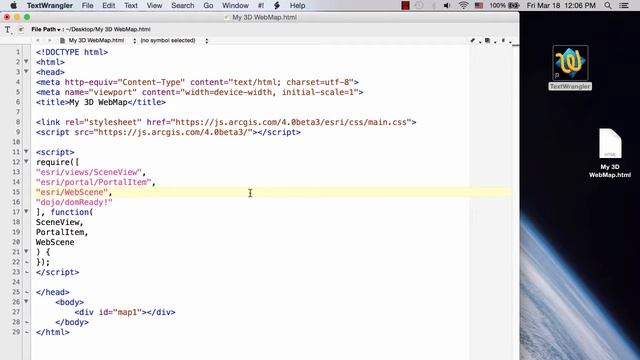Click the battery status indicator

pos(504,5)
